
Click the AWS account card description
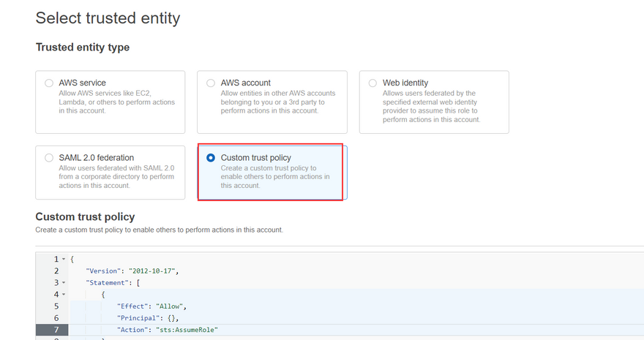tap(278, 102)
